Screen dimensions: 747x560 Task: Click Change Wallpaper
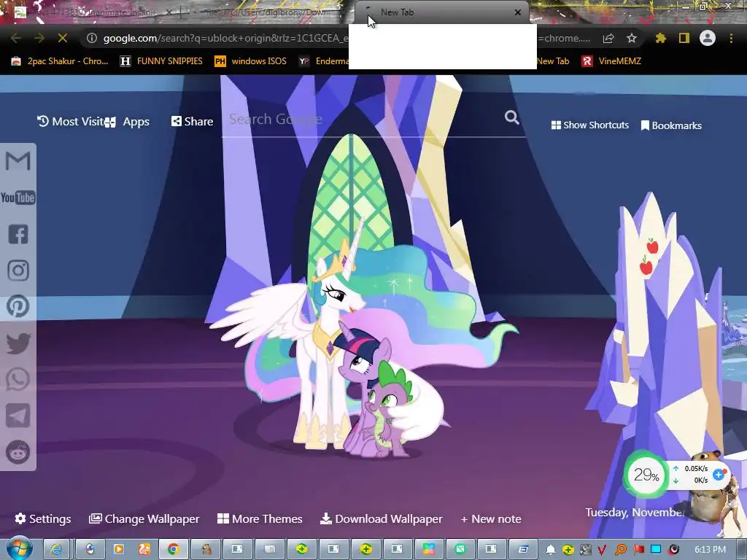(x=144, y=519)
